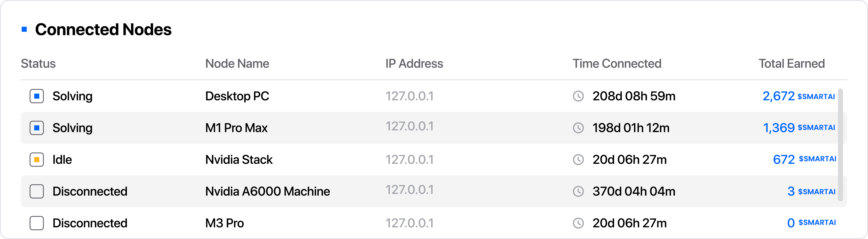Toggle the Solving status box for Desktop PC

point(37,96)
